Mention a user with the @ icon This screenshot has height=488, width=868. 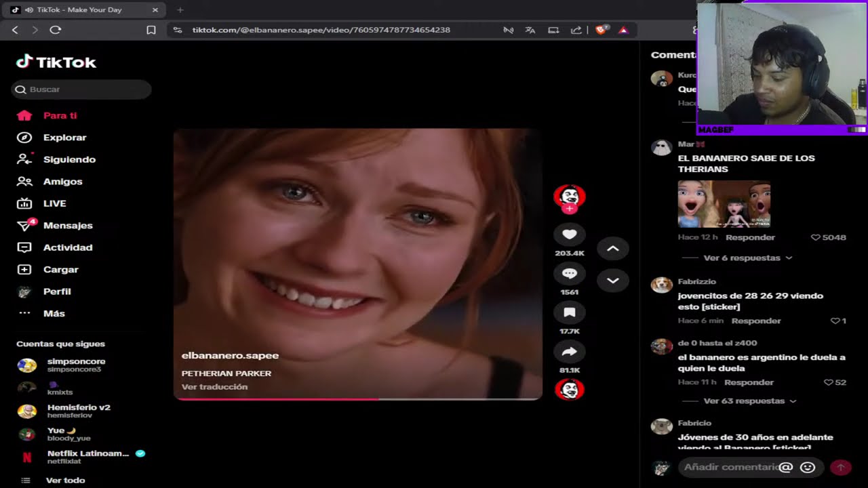[x=786, y=467]
